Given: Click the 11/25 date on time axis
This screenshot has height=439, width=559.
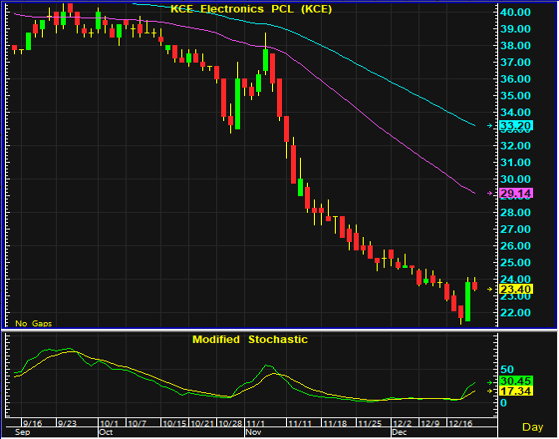Looking at the screenshot, I should [370, 424].
